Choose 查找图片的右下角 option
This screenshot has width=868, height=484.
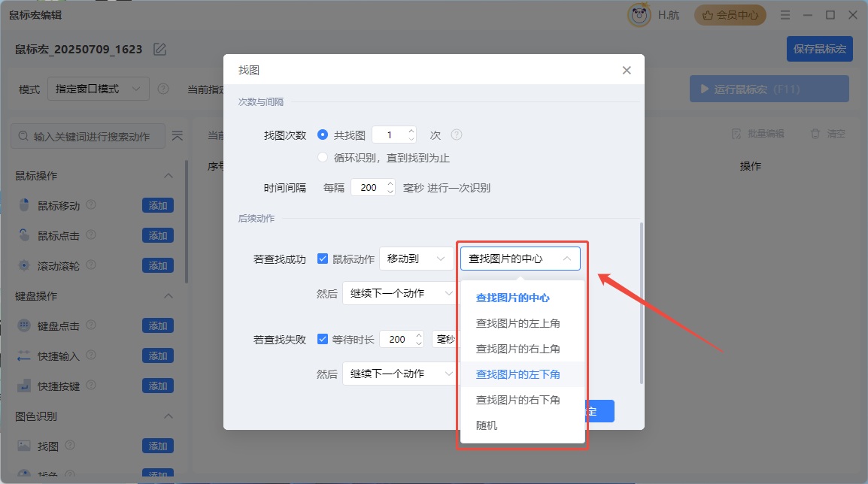coord(523,399)
